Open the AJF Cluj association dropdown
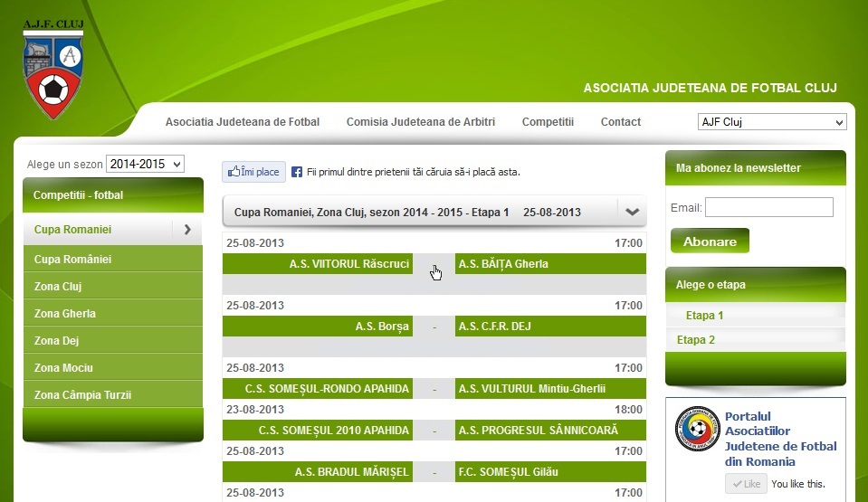The width and height of the screenshot is (868, 502). pyautogui.click(x=771, y=122)
